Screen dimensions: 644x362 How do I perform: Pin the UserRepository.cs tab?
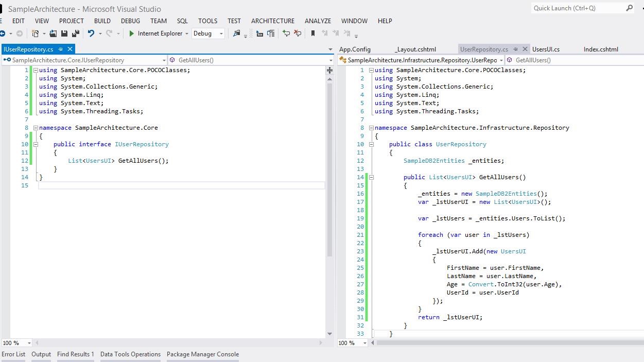(515, 49)
